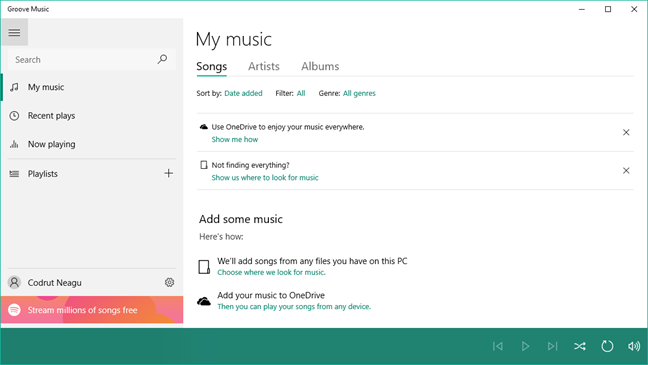
Task: Click Show me how link
Action: click(235, 140)
